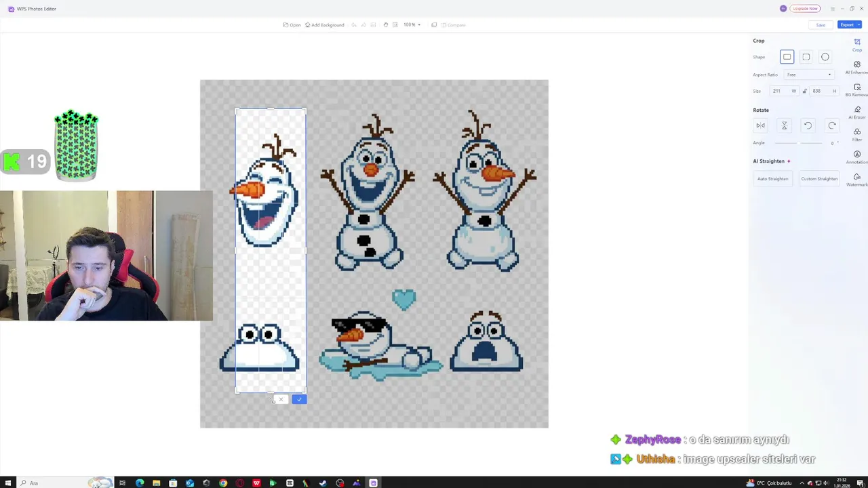868x488 pixels.
Task: Click the Compare button in toolbar
Action: (453, 25)
